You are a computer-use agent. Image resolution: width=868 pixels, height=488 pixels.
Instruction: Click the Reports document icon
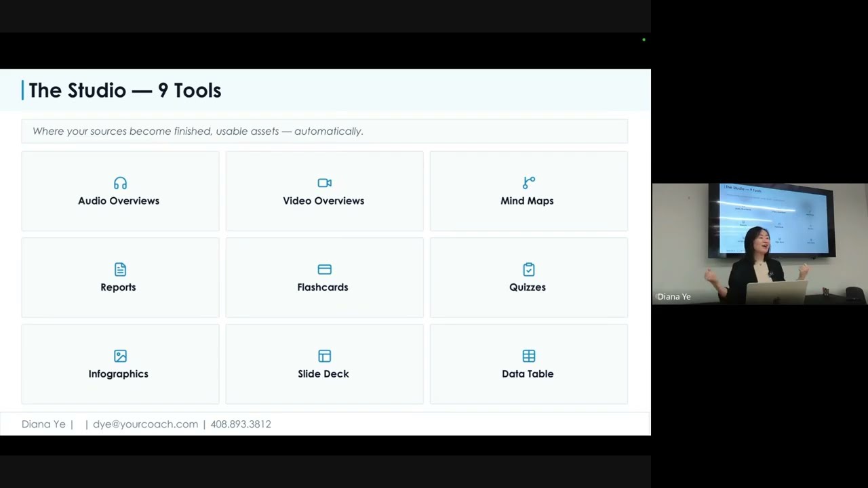tap(120, 270)
